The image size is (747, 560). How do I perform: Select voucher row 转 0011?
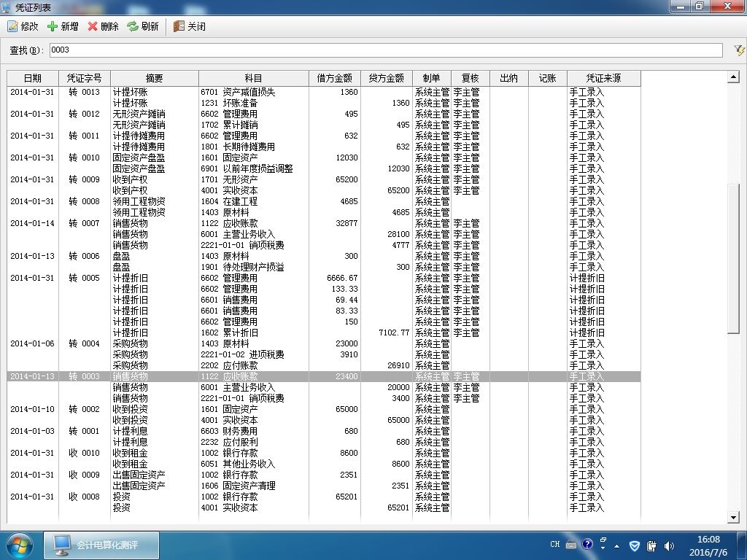tap(324, 136)
